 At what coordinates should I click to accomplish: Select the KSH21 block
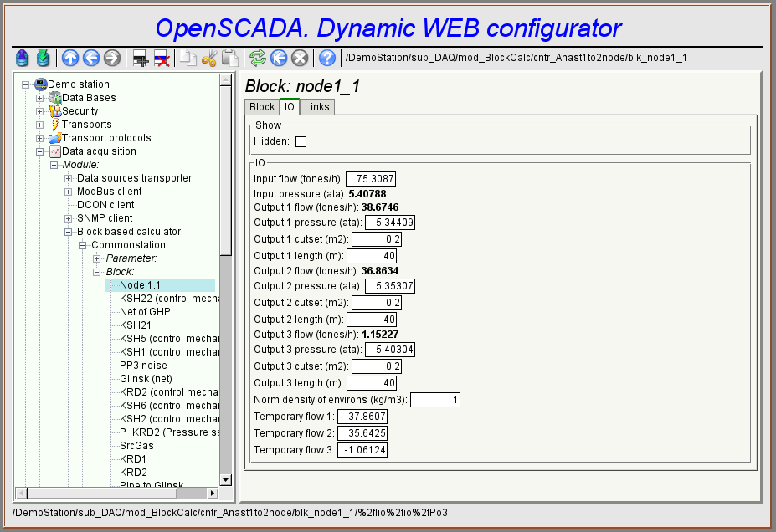coord(136,325)
